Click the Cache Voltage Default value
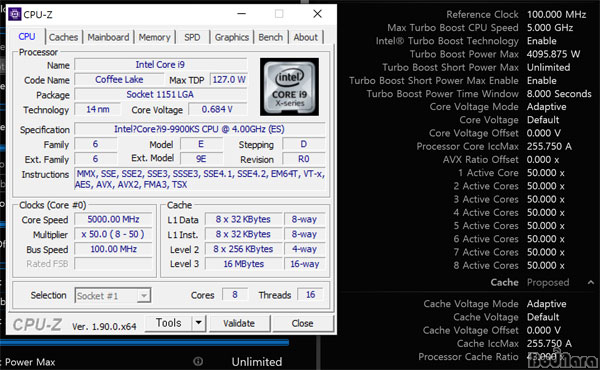Viewport: 600px width, 370px height. coord(543,317)
